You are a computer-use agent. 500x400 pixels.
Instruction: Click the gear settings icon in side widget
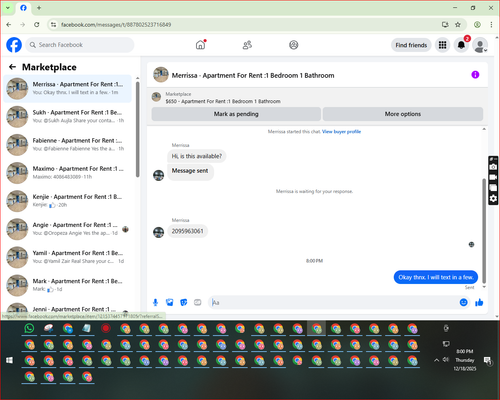(x=493, y=199)
